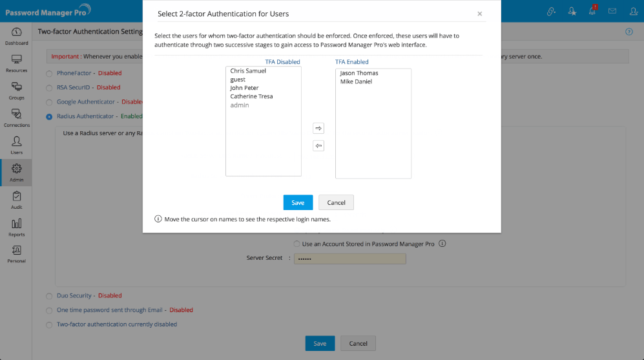This screenshot has height=360, width=644.
Task: Open the Reports section in sidebar
Action: tap(16, 227)
